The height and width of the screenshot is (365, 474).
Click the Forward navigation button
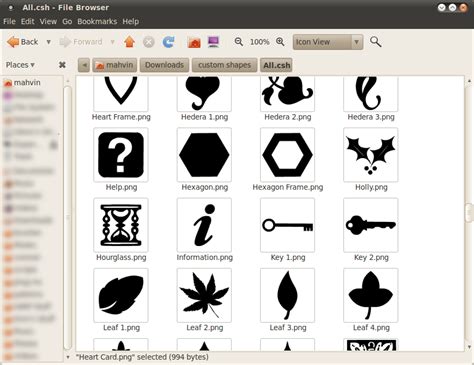click(x=81, y=42)
